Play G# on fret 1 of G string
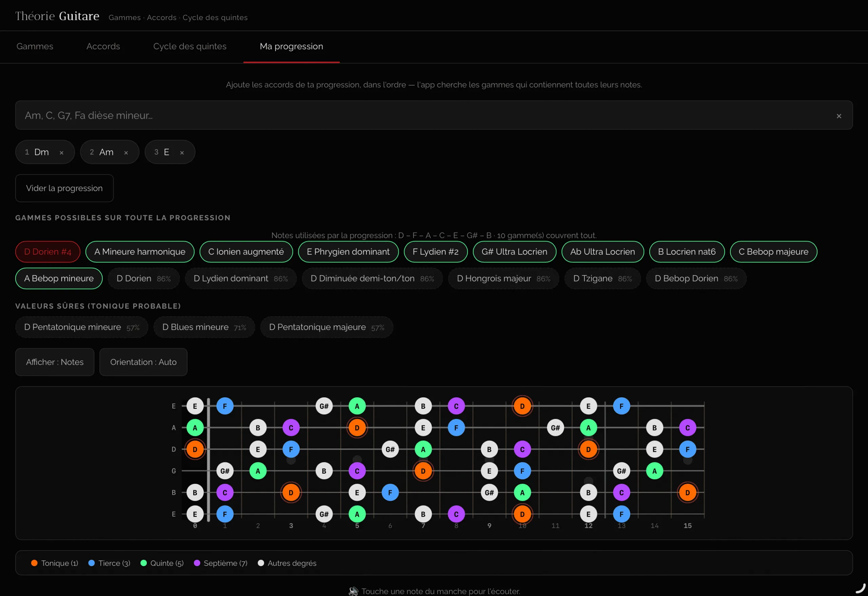 (x=225, y=471)
